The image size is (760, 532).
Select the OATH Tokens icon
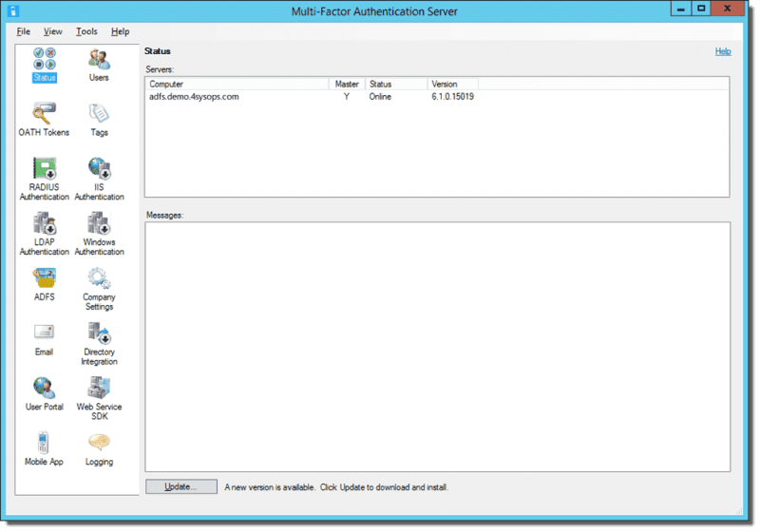44,119
